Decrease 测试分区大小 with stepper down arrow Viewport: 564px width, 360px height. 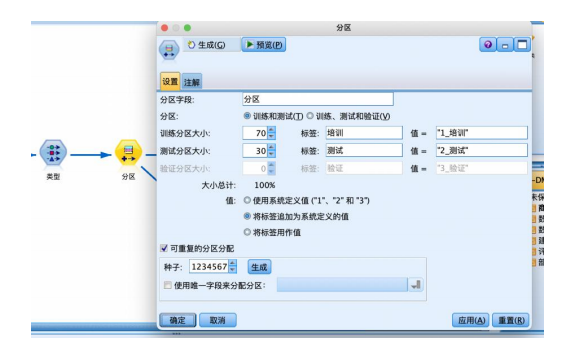[272, 154]
